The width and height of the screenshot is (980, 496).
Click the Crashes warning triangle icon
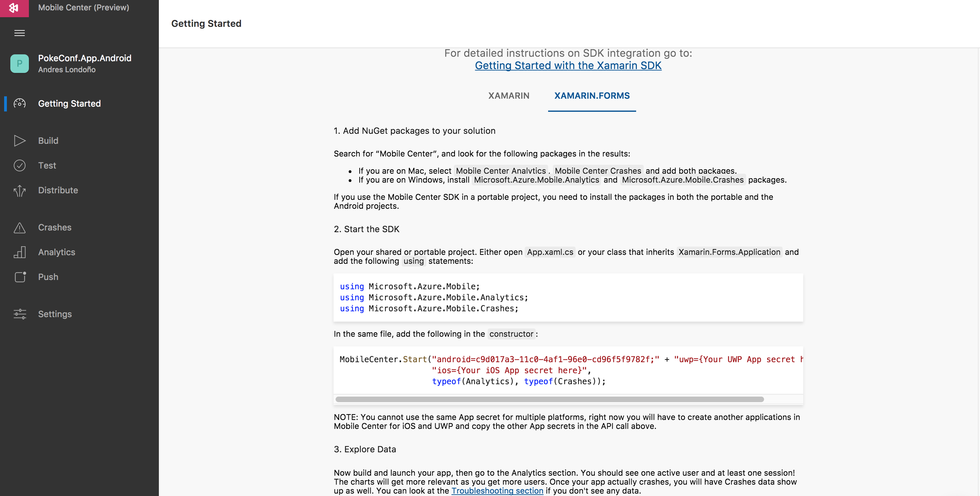(x=19, y=228)
